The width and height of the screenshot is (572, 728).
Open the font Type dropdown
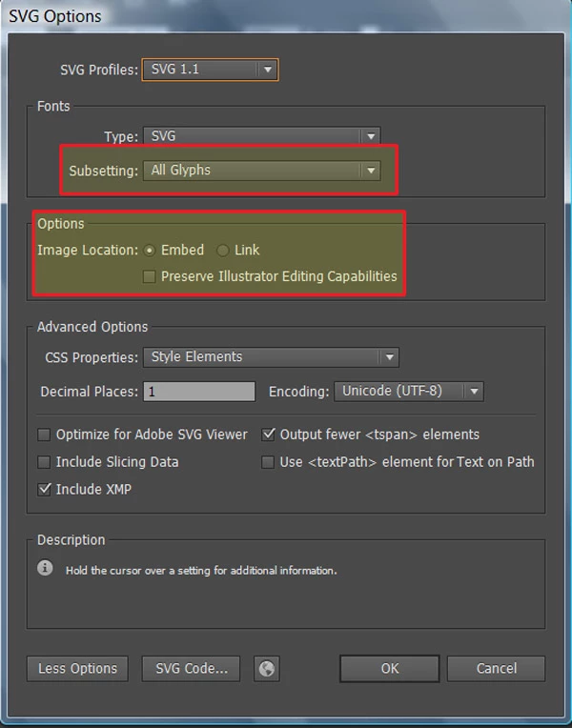tap(261, 136)
